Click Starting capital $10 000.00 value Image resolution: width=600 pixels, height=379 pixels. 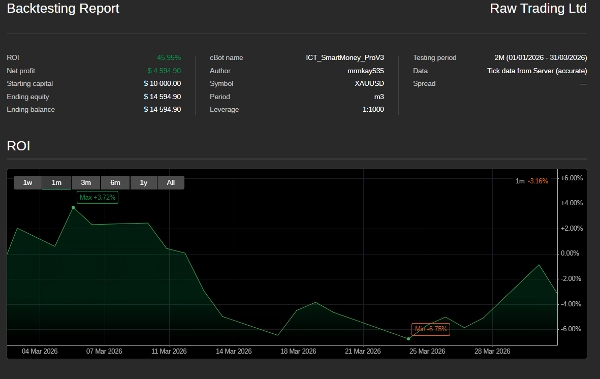(162, 83)
